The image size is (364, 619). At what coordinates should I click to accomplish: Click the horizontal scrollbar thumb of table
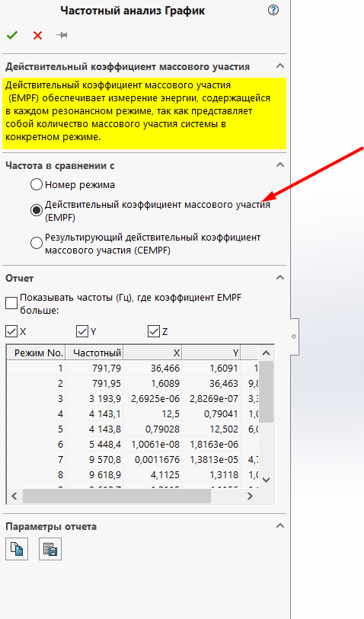tap(117, 496)
